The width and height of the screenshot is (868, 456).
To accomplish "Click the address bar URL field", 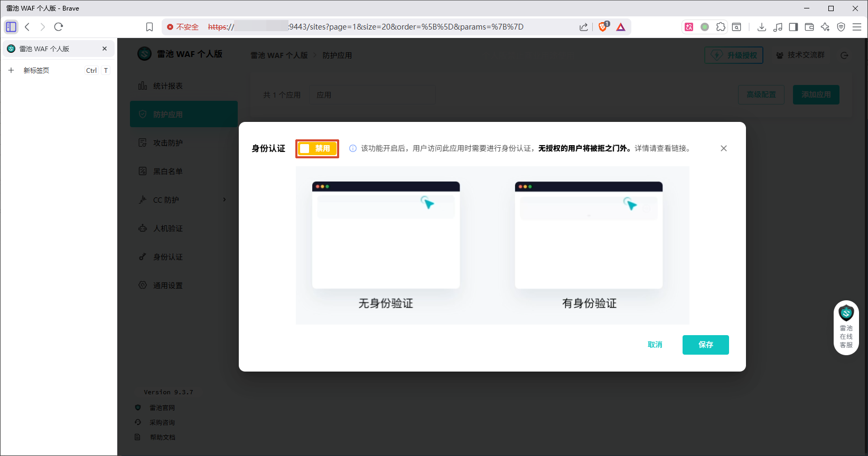I will pos(366,27).
